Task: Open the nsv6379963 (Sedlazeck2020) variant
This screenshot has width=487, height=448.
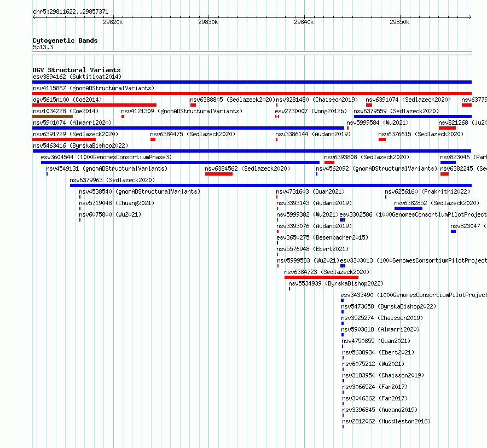Action: (x=112, y=180)
